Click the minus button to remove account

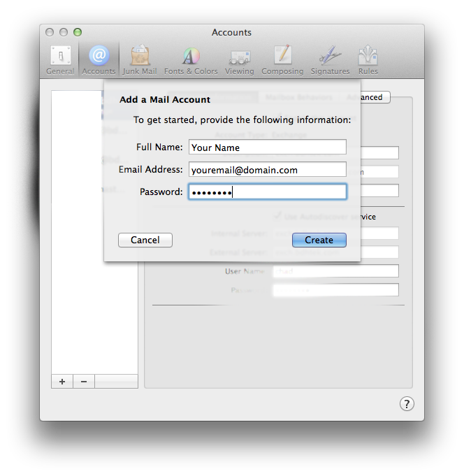pos(84,381)
